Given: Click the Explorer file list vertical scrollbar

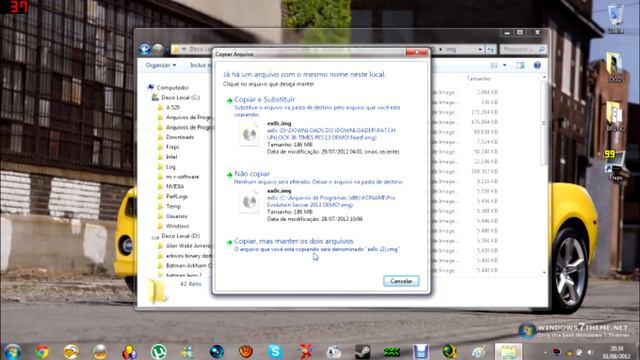Looking at the screenshot, I should coord(544,122).
